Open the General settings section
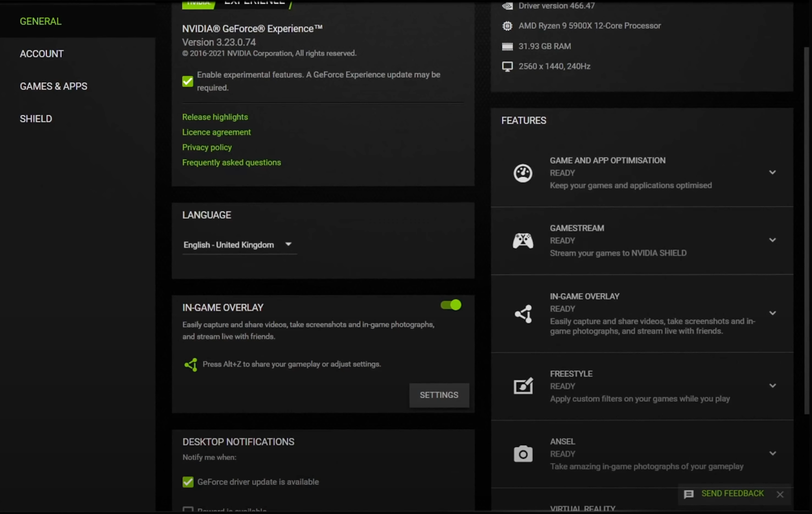 (x=41, y=21)
